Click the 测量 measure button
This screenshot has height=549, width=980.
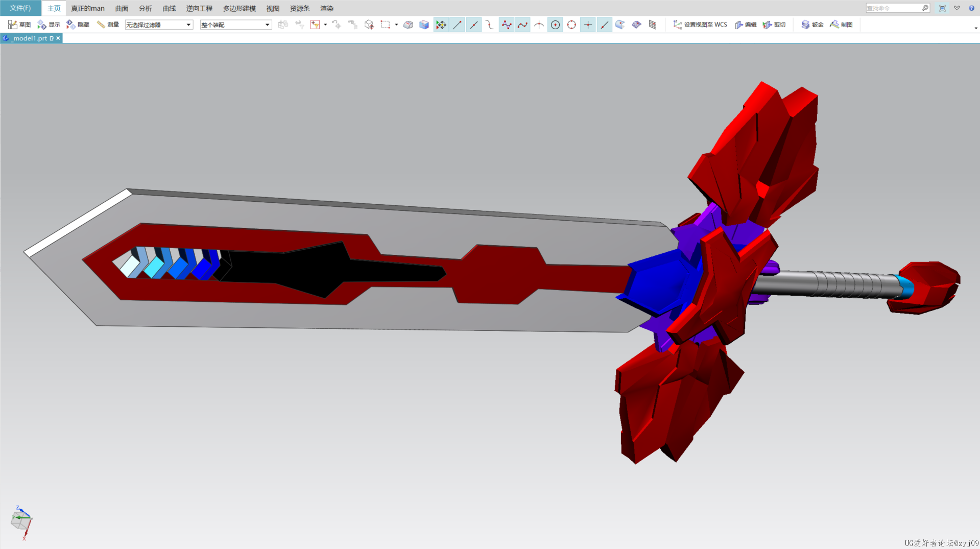point(108,25)
